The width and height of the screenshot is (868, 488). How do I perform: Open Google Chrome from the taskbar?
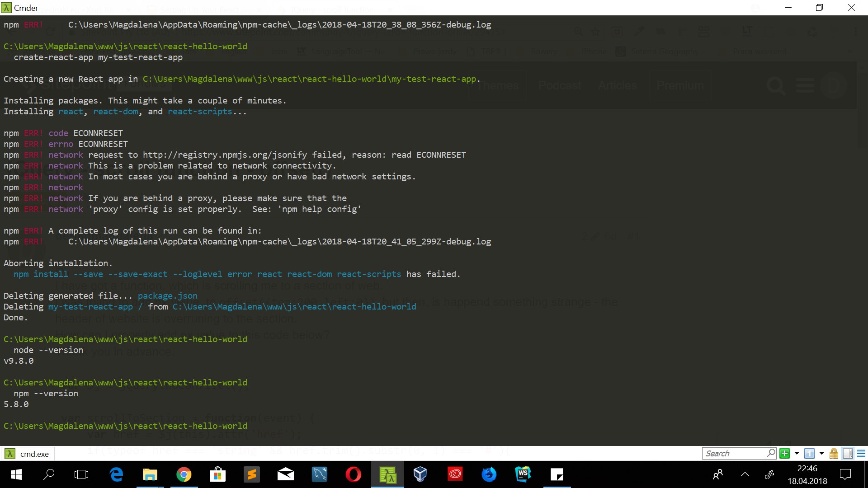(184, 474)
